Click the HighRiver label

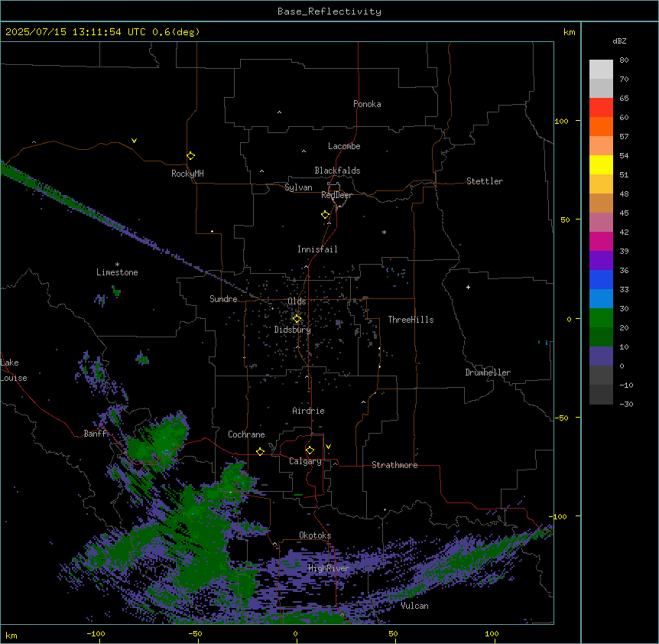pyautogui.click(x=329, y=568)
